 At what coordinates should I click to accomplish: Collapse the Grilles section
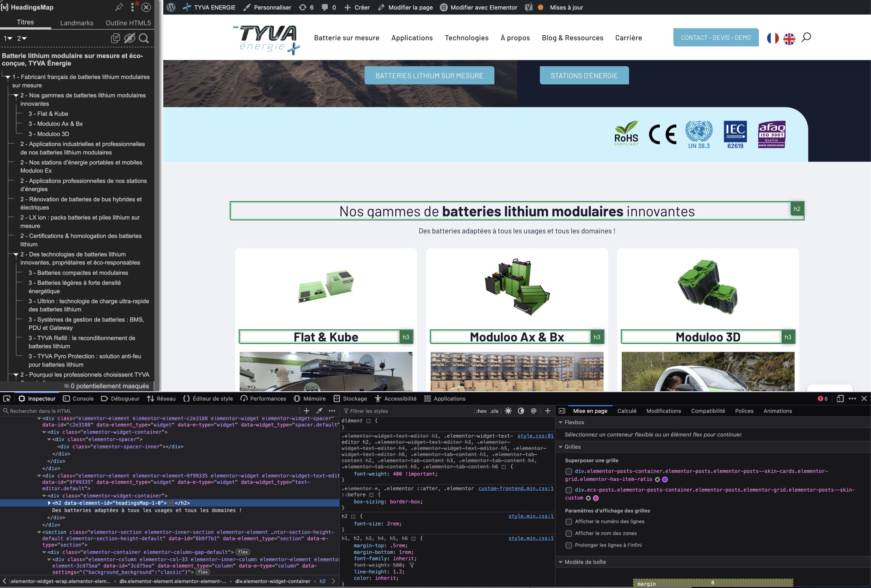(561, 447)
